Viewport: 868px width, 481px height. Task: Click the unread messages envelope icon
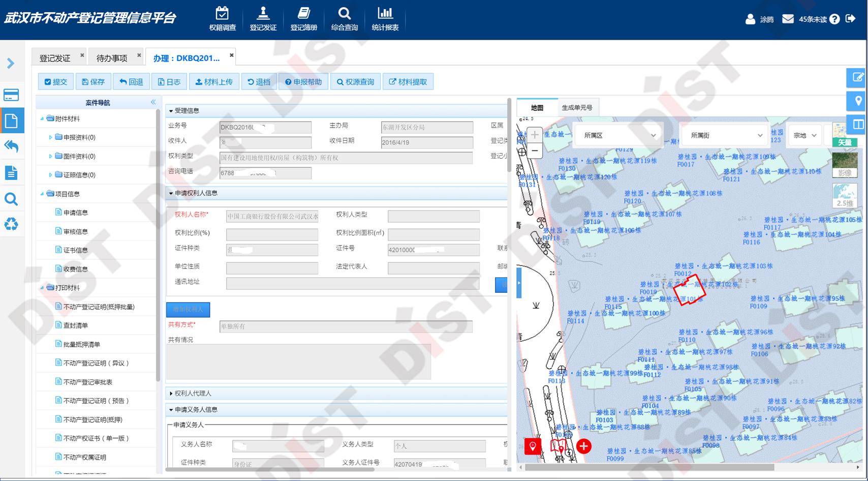click(x=788, y=19)
